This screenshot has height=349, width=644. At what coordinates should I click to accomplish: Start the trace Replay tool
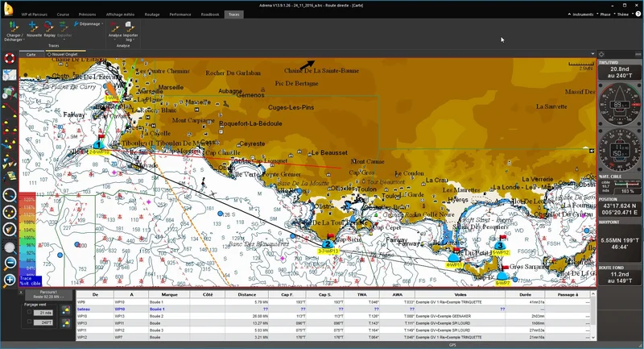point(50,27)
